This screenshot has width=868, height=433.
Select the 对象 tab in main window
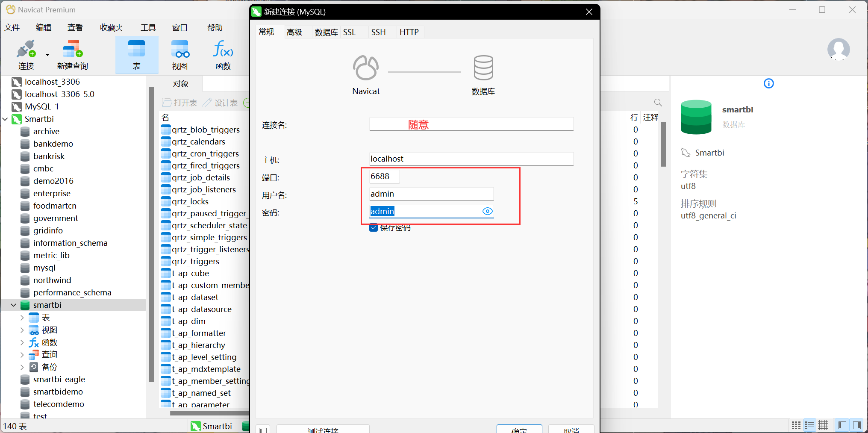(x=180, y=84)
